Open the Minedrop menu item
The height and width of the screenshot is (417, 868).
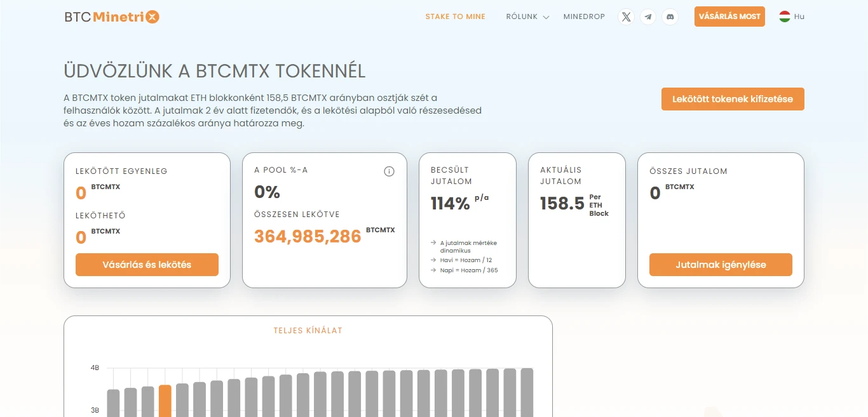pos(584,17)
